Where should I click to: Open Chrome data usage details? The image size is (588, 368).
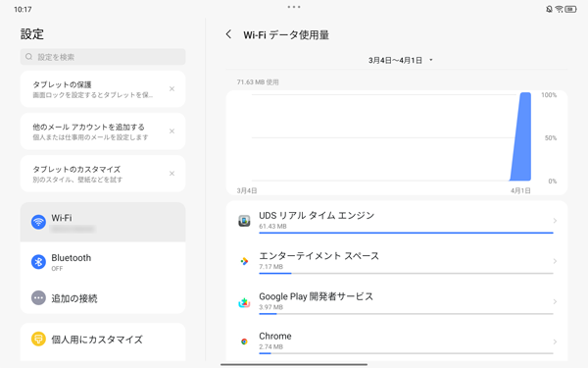[397, 342]
